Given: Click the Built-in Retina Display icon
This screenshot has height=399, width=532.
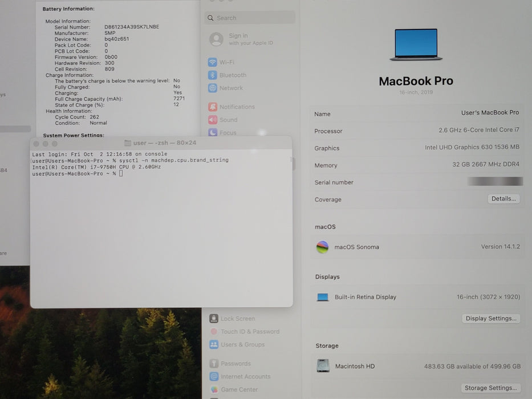Looking at the screenshot, I should (322, 297).
